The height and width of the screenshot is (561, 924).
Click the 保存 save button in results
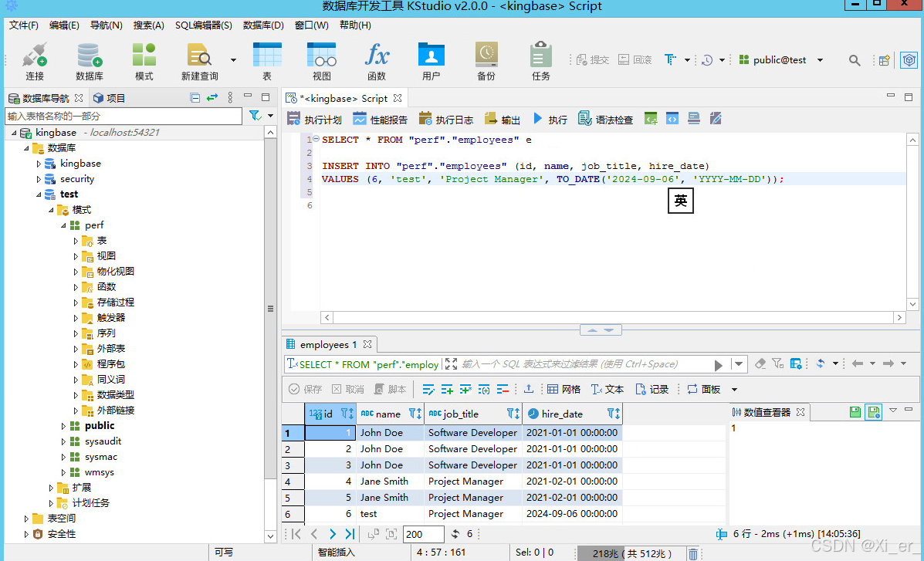pos(305,389)
